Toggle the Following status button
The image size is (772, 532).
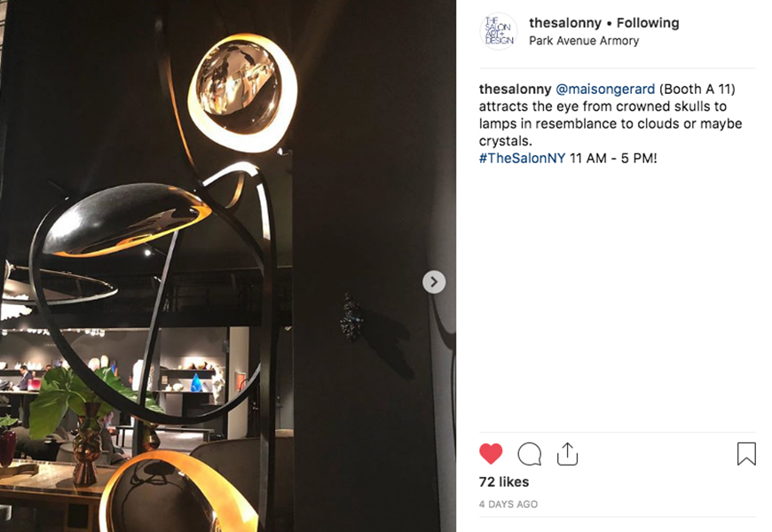(x=648, y=23)
